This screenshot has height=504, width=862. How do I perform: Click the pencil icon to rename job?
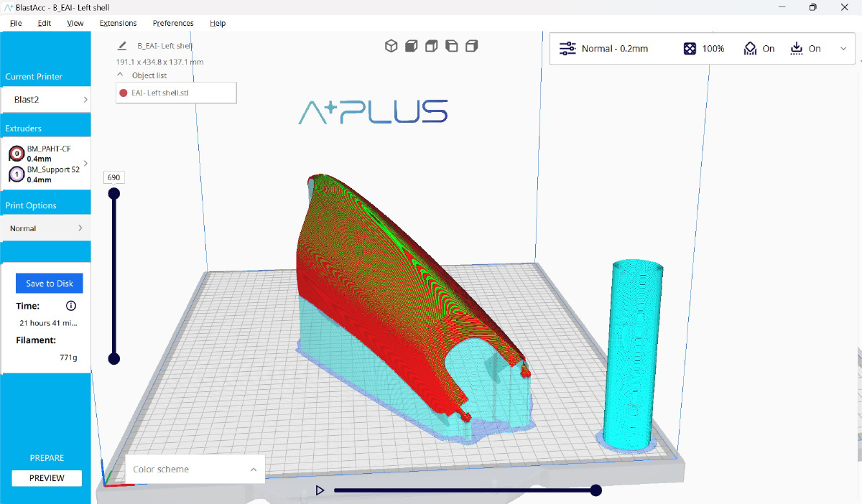[x=122, y=45]
